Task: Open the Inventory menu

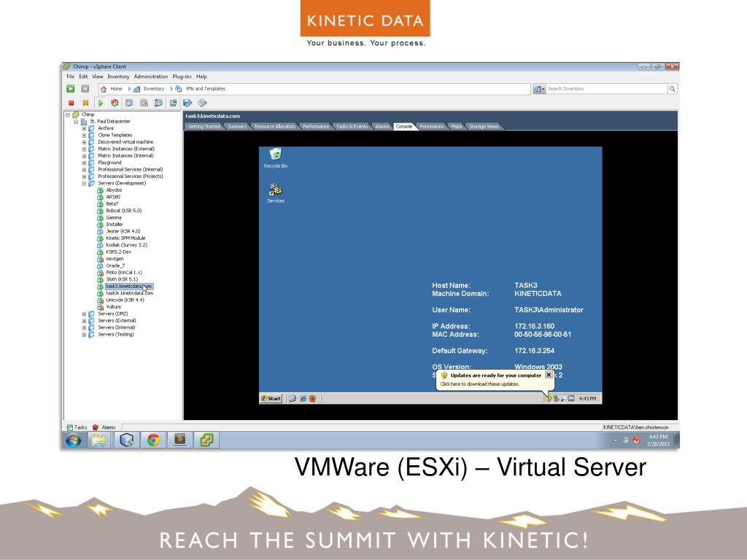Action: 118,77
